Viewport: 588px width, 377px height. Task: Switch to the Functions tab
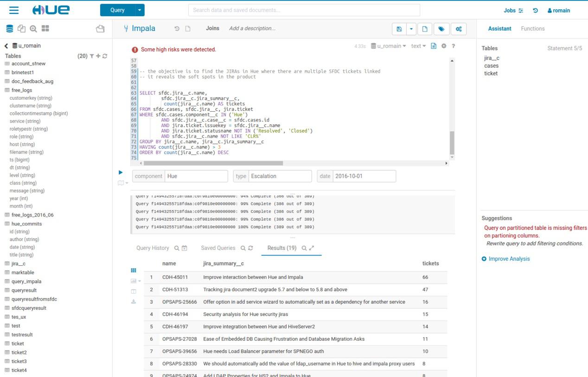tap(533, 29)
